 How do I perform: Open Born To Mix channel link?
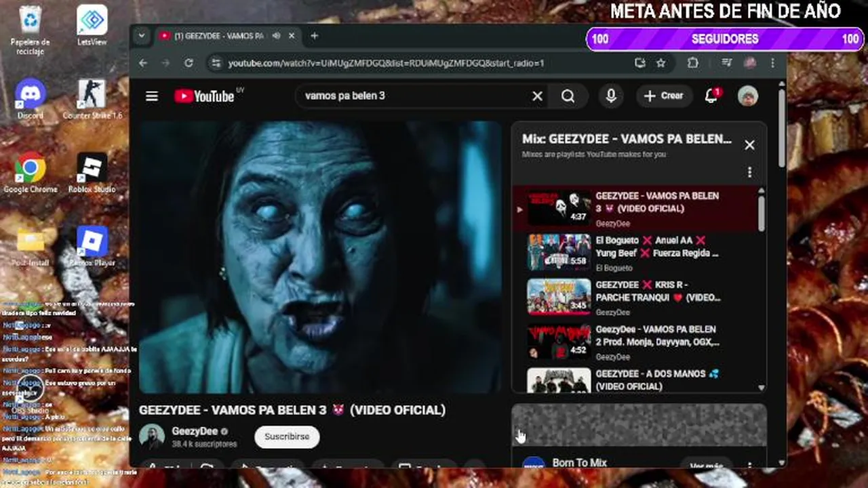(x=579, y=463)
